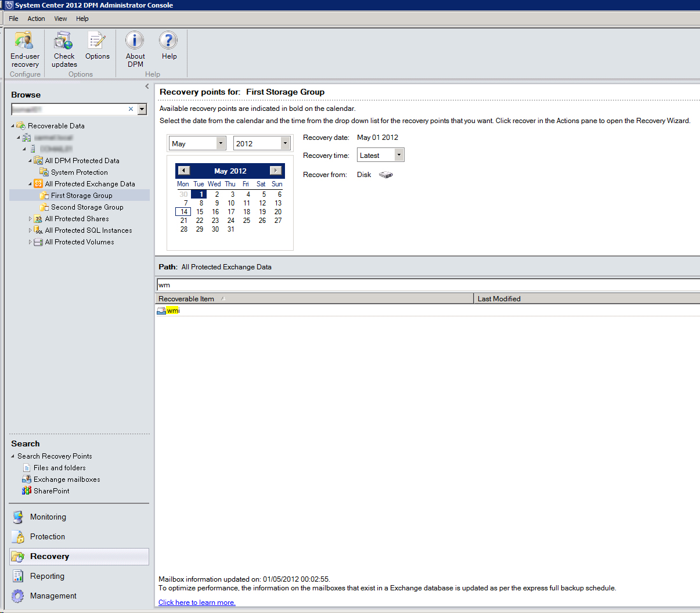The image size is (700, 613).
Task: Open the month dropdown showing May
Action: (x=221, y=143)
